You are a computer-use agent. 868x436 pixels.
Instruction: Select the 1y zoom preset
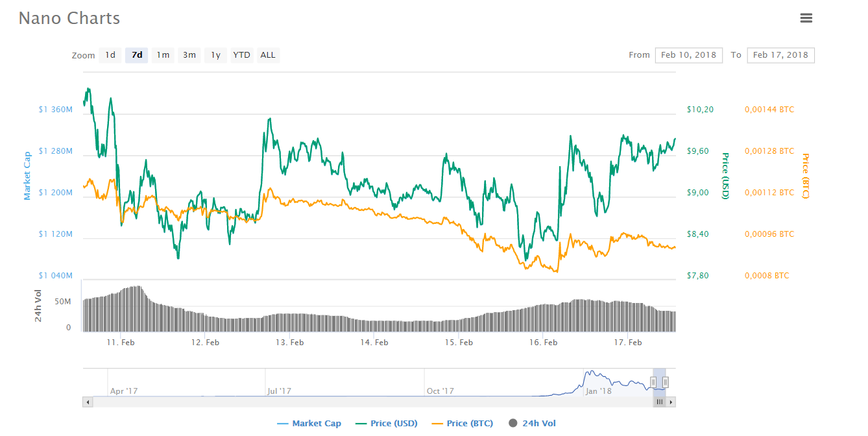tap(215, 55)
